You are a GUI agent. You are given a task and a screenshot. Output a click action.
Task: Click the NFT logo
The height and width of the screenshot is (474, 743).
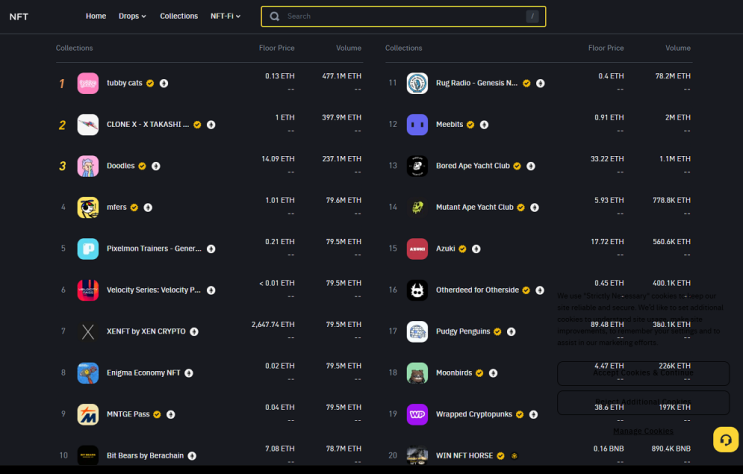[19, 17]
